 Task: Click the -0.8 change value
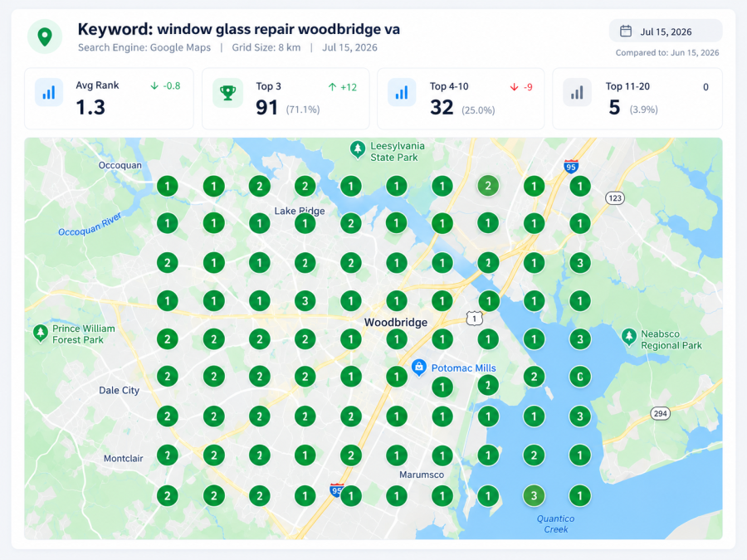coord(172,85)
